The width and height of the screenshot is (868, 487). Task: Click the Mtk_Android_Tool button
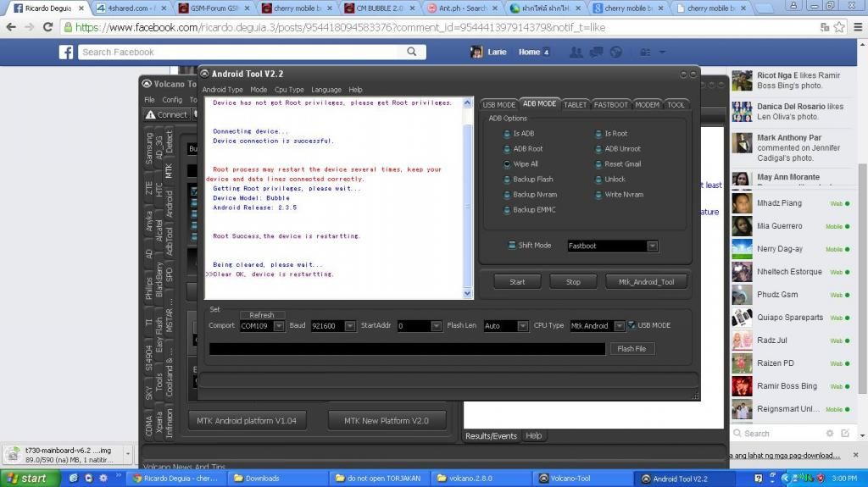point(646,282)
